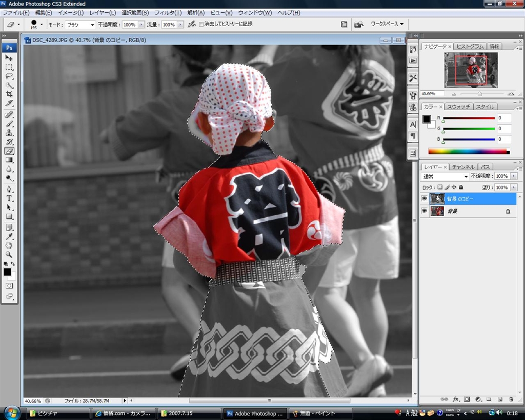
Task: Check Erase to History checkbox
Action: point(201,25)
